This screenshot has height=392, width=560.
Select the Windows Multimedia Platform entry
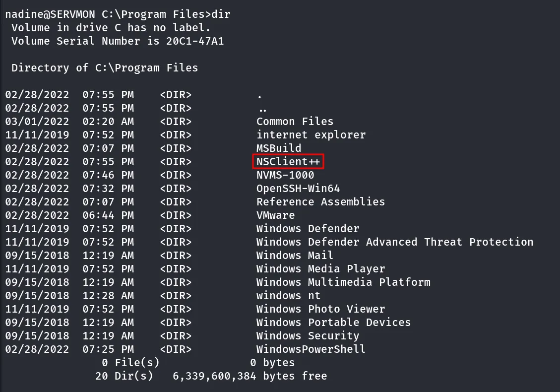(343, 282)
